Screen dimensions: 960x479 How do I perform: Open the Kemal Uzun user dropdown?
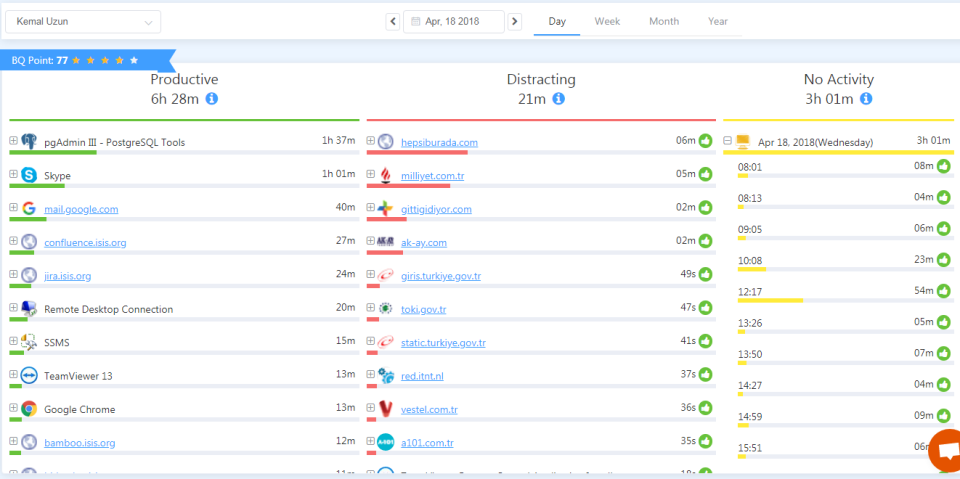pyautogui.click(x=83, y=21)
